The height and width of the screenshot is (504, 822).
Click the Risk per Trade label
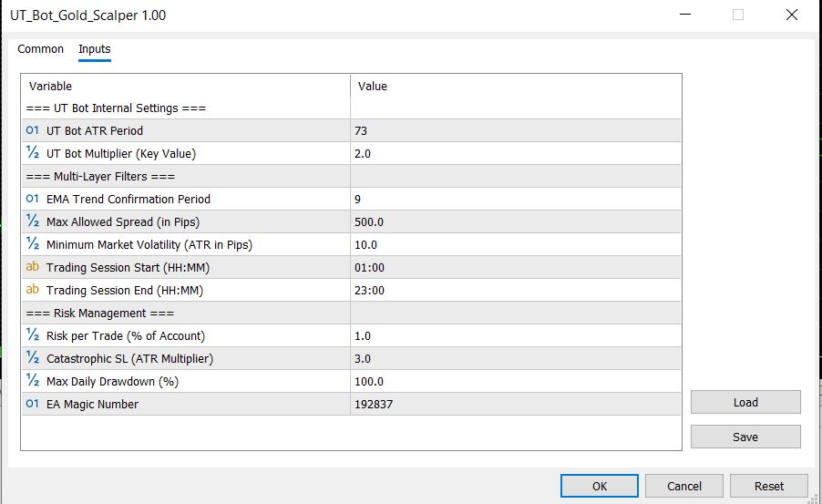click(x=126, y=335)
